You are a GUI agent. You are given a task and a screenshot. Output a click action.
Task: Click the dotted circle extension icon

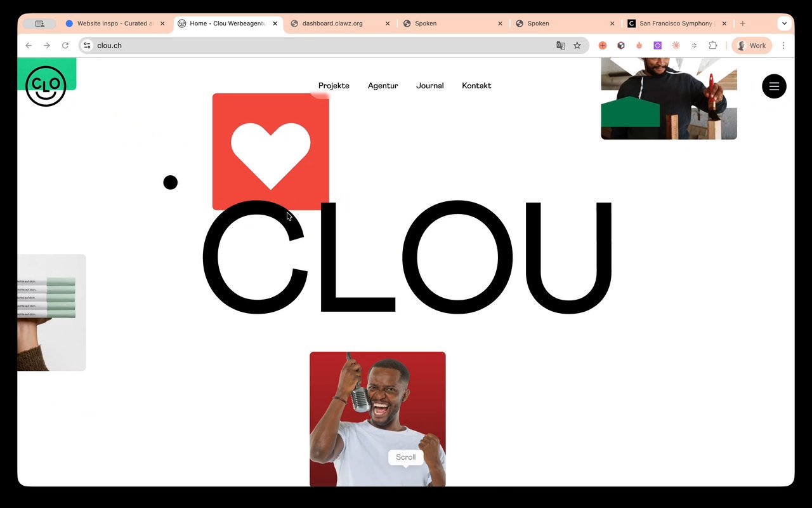(695, 46)
